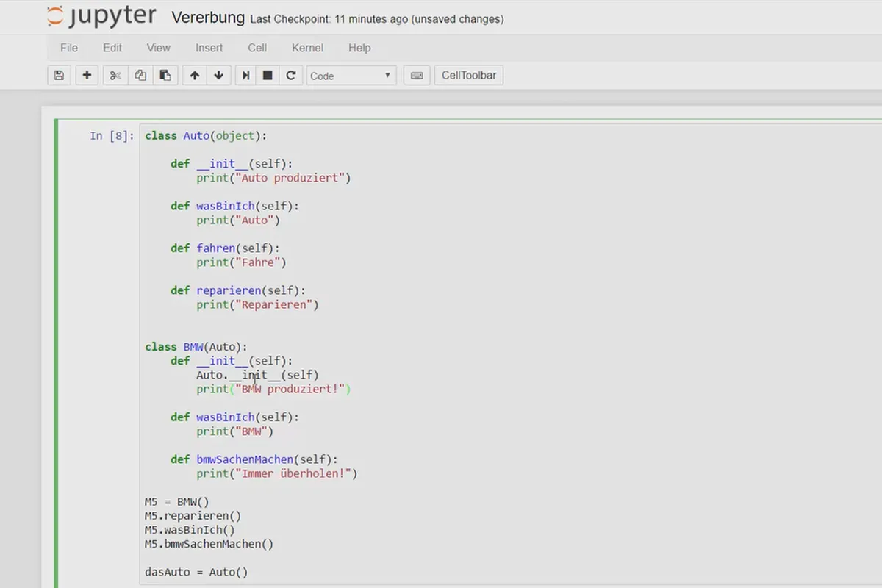Click the Last Checkpoint status text

pyautogui.click(x=377, y=19)
